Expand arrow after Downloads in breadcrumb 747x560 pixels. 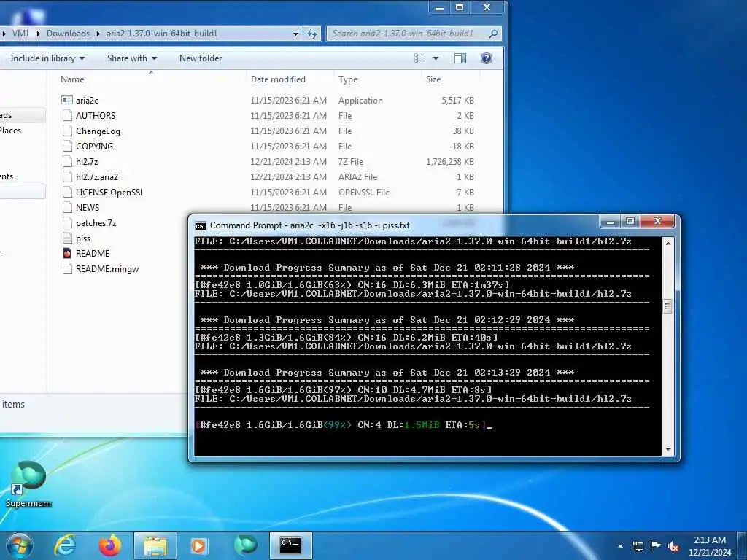98,34
